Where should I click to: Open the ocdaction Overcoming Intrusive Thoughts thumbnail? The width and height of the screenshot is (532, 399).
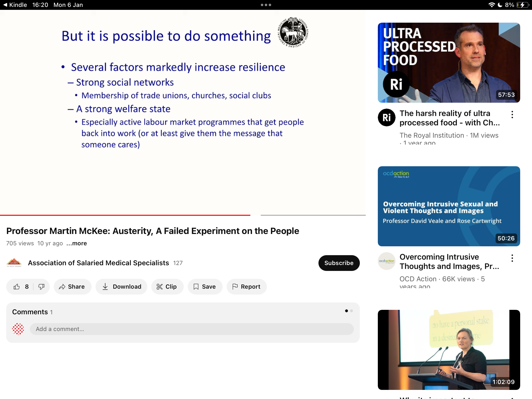(449, 206)
